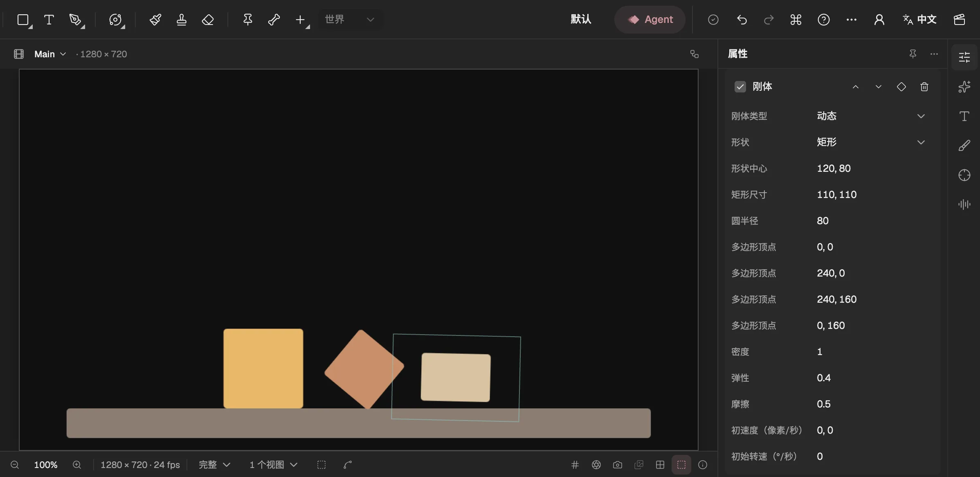The width and height of the screenshot is (980, 477).
Task: Toggle the grid hash icon
Action: coord(575,465)
